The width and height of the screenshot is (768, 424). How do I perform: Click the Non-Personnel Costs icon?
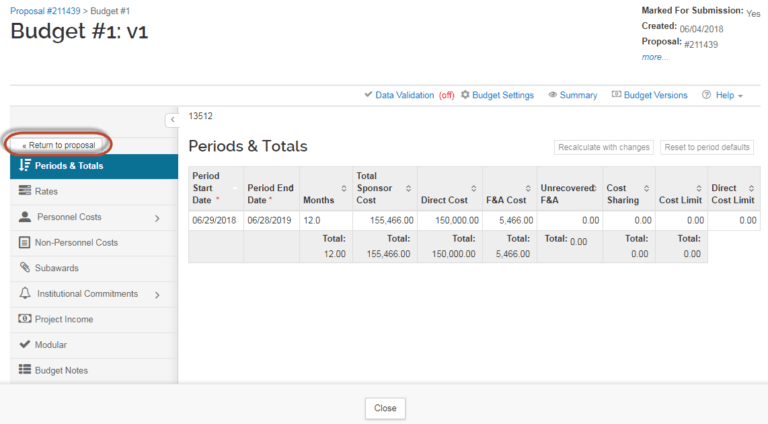26,242
